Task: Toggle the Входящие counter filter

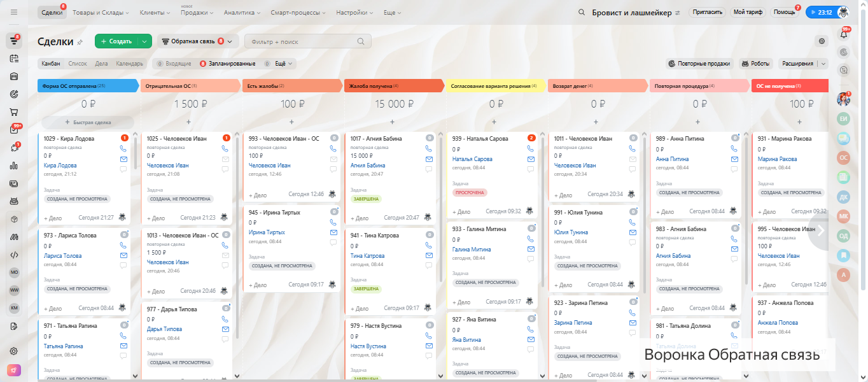Action: [x=174, y=64]
